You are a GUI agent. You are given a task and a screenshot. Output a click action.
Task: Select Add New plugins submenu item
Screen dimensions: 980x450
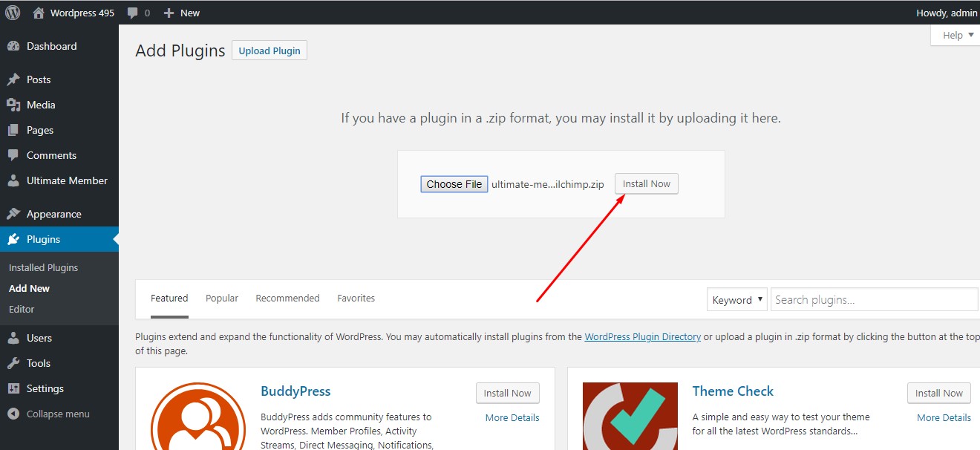[x=30, y=288]
